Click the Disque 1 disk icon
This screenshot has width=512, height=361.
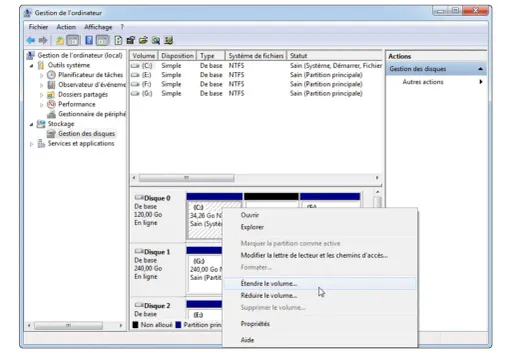(139, 251)
